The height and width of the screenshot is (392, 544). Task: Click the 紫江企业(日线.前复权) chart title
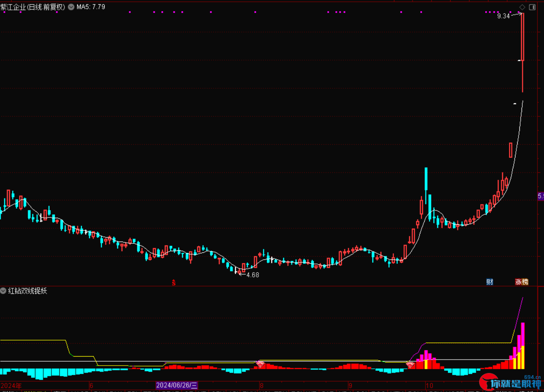click(x=33, y=7)
